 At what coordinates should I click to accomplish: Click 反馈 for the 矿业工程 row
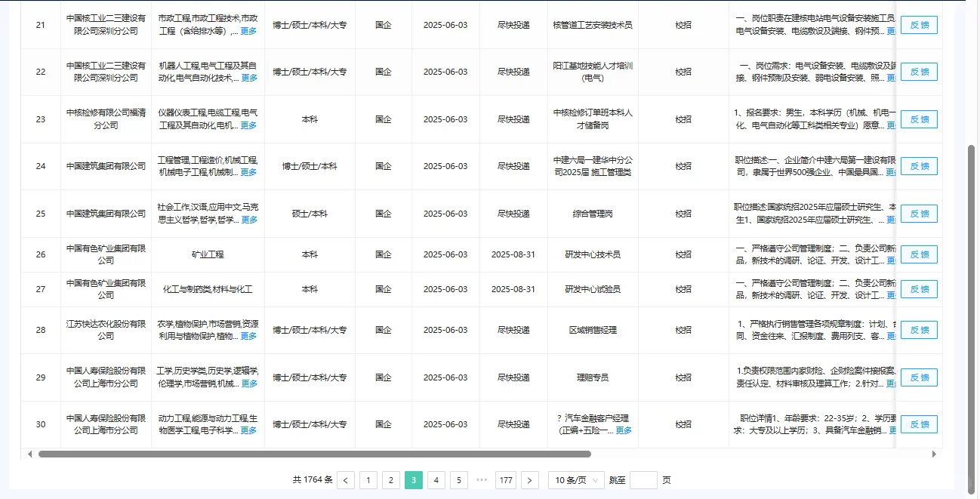(918, 254)
